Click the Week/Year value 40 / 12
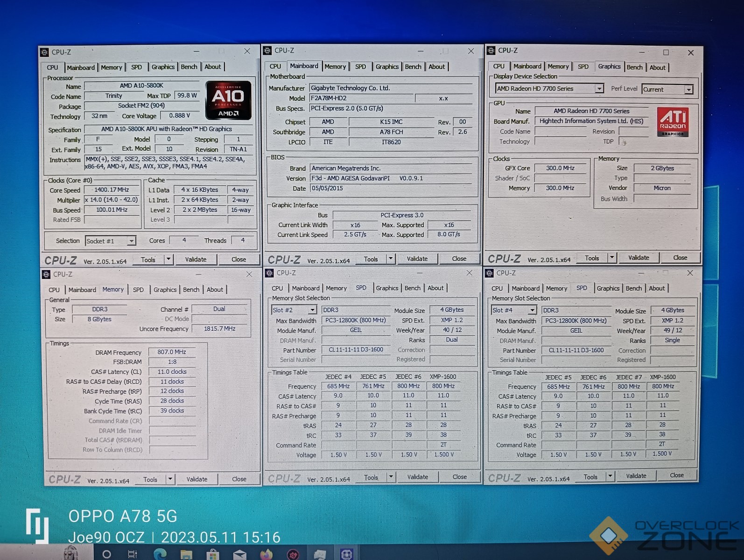This screenshot has height=560, width=744. 452,330
